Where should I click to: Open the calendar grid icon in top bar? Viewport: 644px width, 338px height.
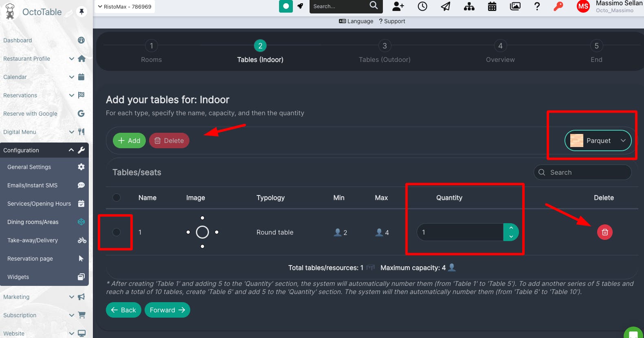click(492, 6)
